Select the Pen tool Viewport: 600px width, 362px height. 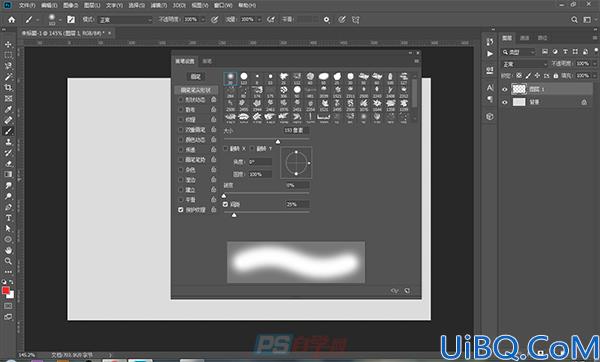(8, 207)
